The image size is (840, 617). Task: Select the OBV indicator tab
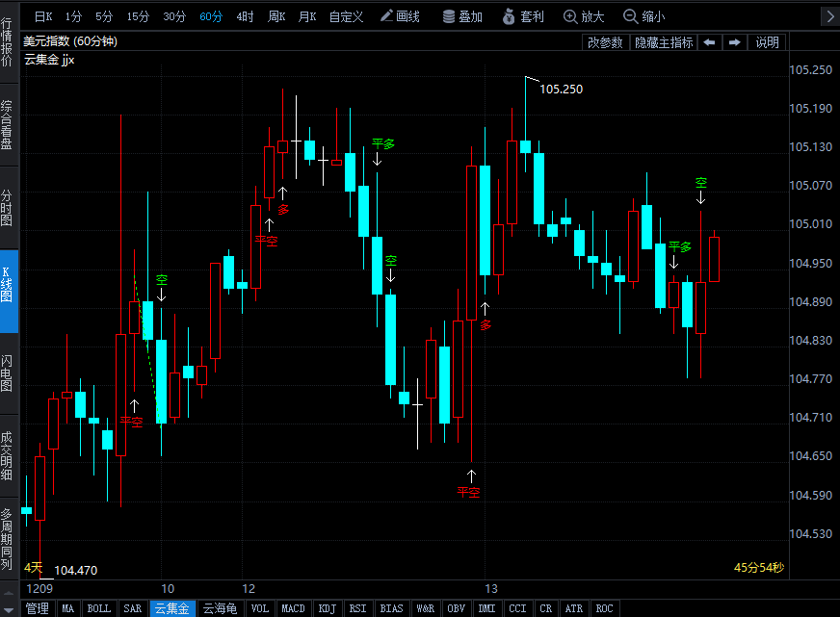pos(457,608)
